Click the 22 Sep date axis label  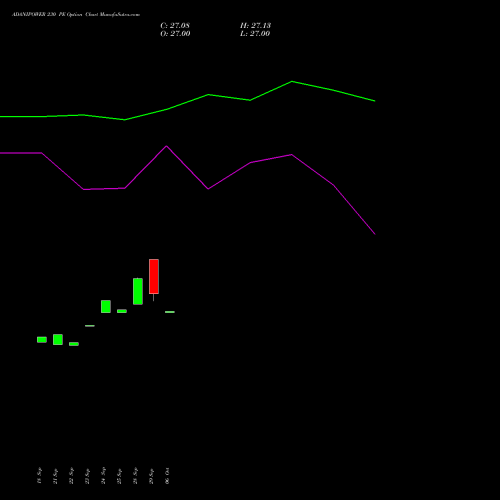point(71,476)
